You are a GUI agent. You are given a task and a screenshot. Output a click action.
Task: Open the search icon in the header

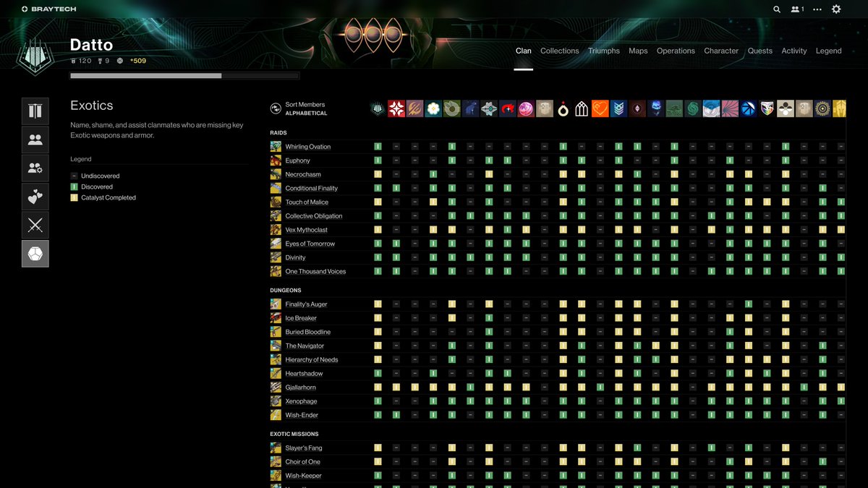(x=777, y=9)
